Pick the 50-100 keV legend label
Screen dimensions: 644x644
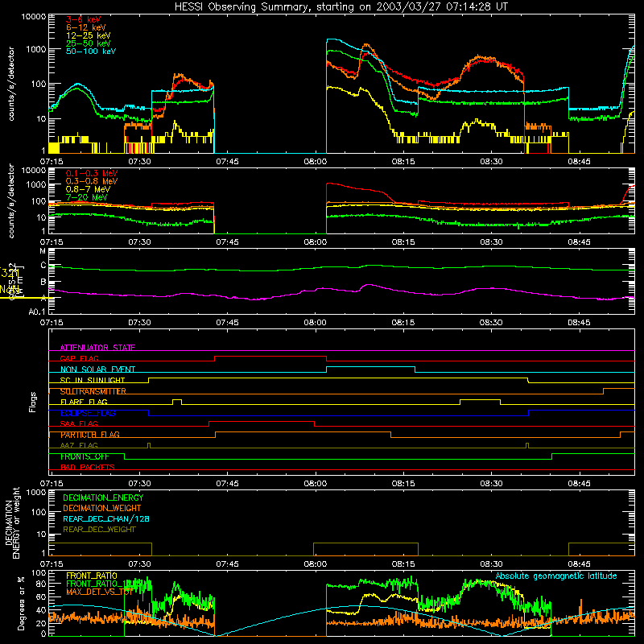91,52
